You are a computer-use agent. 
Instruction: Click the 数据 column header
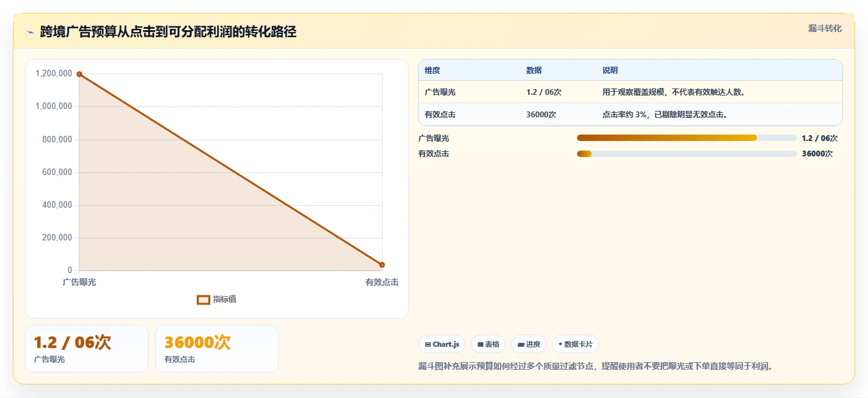[534, 70]
